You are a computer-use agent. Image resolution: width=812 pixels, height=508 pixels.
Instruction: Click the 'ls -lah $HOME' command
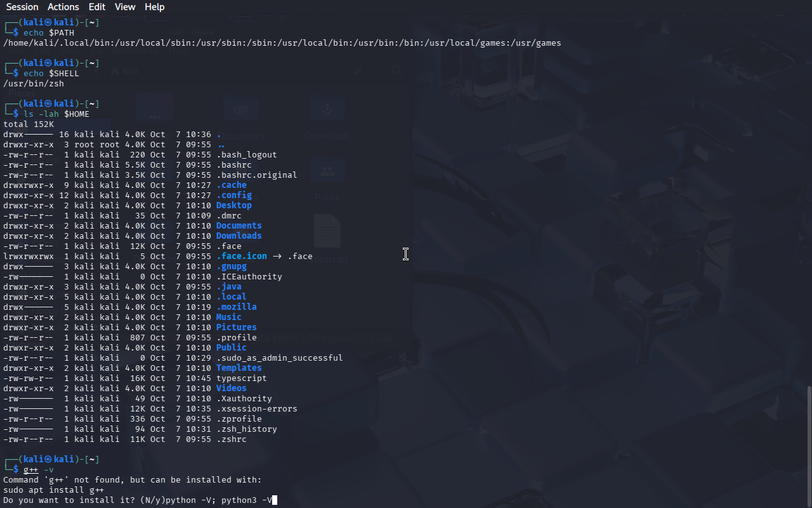(x=56, y=114)
